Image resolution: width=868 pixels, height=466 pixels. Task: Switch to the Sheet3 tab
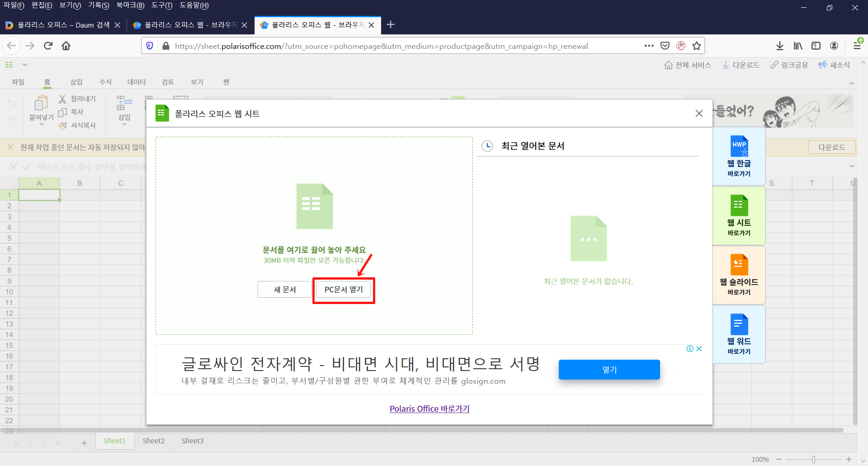[x=193, y=441]
